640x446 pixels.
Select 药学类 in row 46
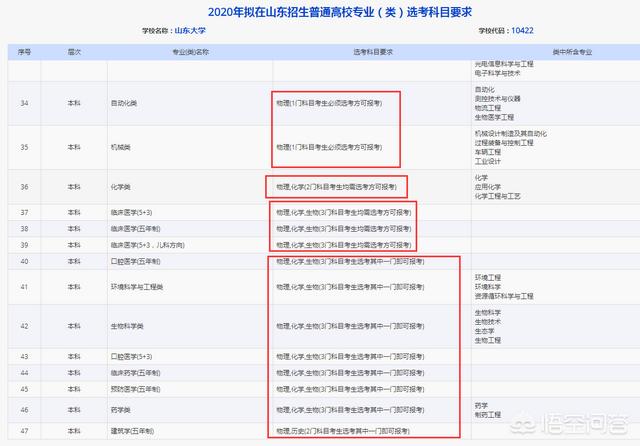click(121, 410)
